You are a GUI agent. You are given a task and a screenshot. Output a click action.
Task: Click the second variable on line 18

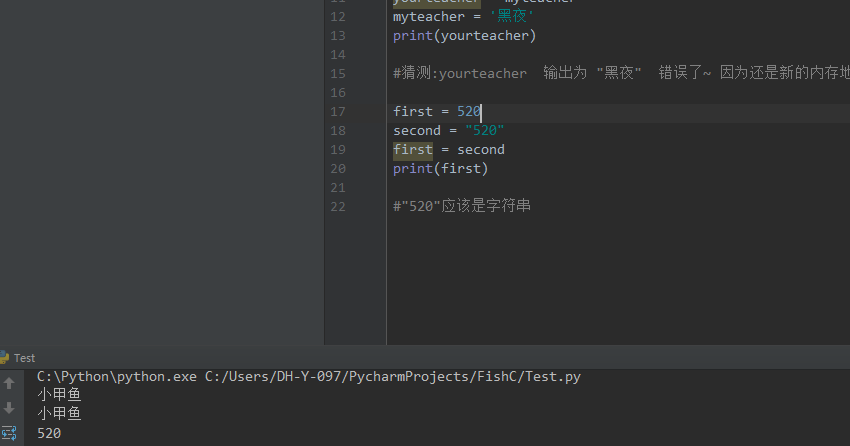tap(417, 131)
